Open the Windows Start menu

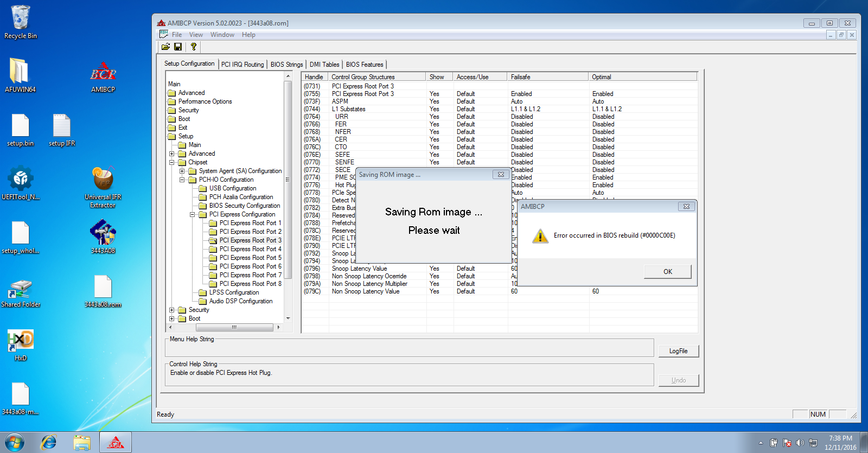coord(15,443)
